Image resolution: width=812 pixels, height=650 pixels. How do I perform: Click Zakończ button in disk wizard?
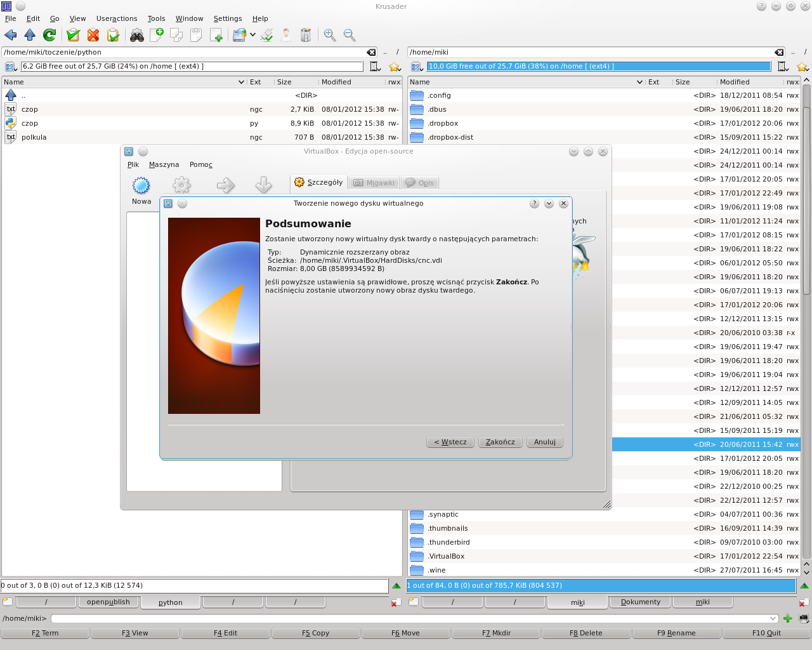click(501, 442)
